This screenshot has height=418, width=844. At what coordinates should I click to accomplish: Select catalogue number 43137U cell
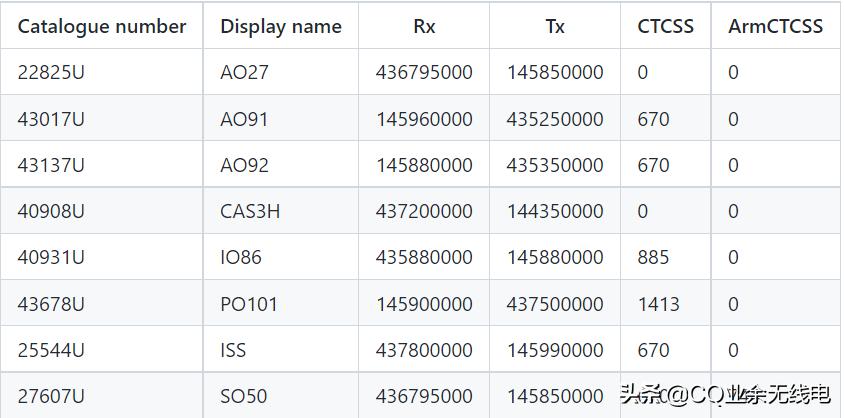tap(51, 165)
